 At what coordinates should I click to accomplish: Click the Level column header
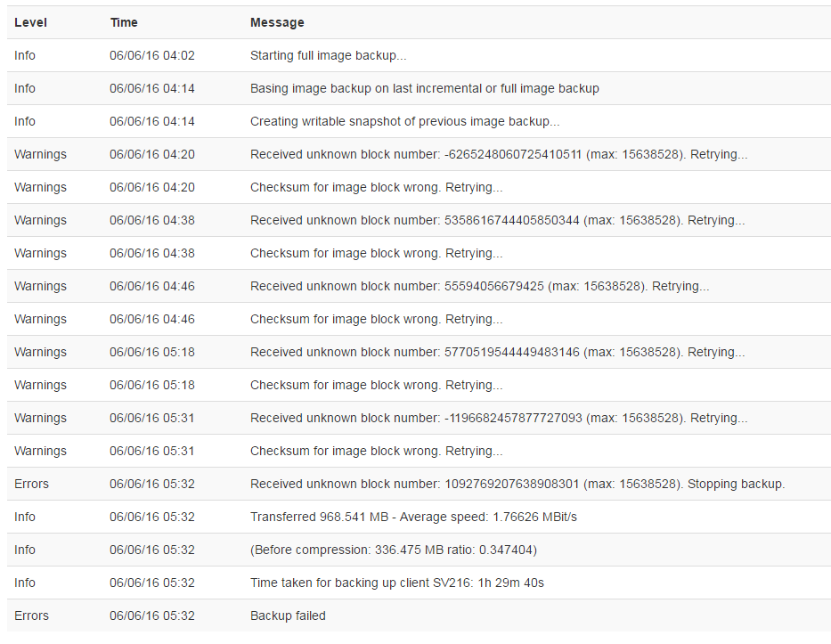coord(30,22)
